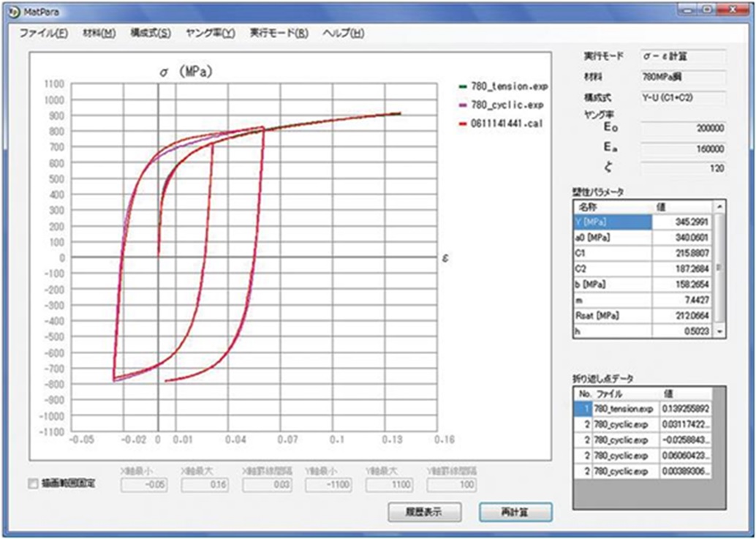
Task: Expand the ヤング率(Y) menu
Action: coord(211,34)
